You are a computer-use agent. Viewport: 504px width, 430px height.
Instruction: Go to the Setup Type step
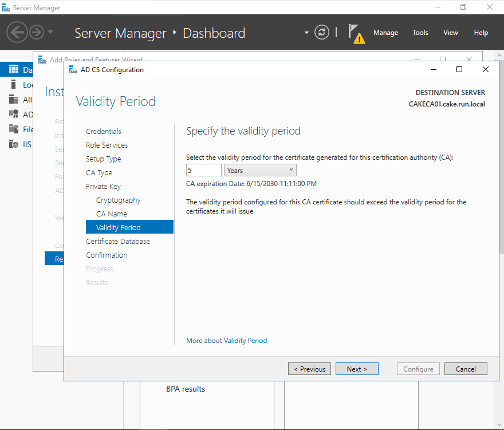pyautogui.click(x=104, y=159)
